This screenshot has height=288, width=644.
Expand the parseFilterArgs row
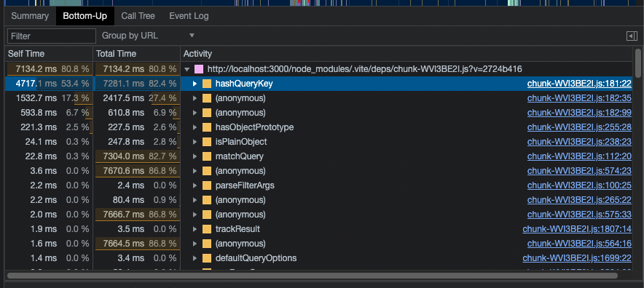[195, 185]
